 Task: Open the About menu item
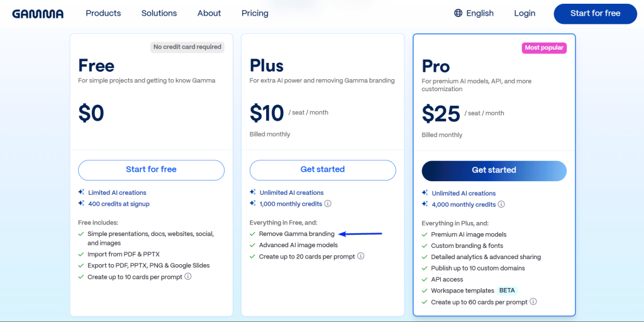(209, 13)
